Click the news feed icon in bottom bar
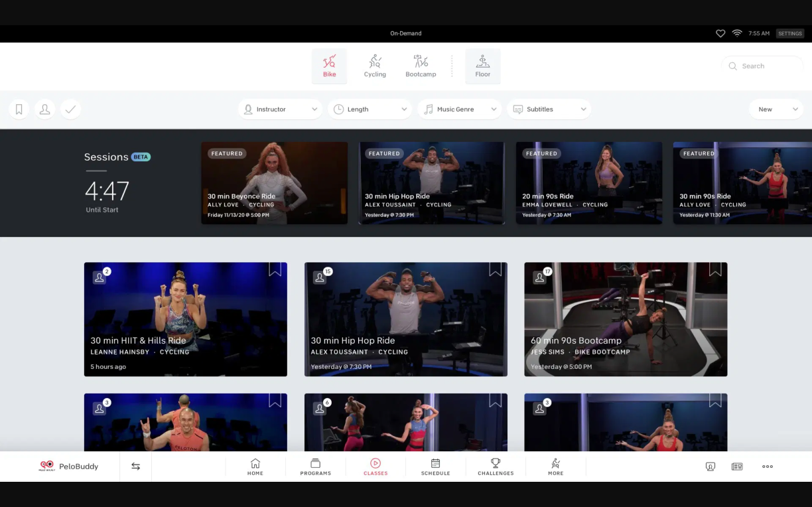Image resolution: width=812 pixels, height=507 pixels. coord(737,467)
